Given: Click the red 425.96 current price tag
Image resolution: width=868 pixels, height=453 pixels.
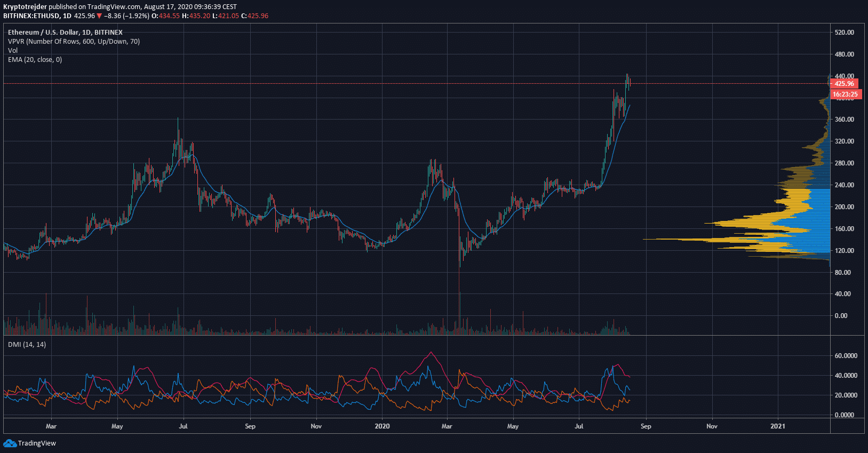Looking at the screenshot, I should (x=844, y=84).
